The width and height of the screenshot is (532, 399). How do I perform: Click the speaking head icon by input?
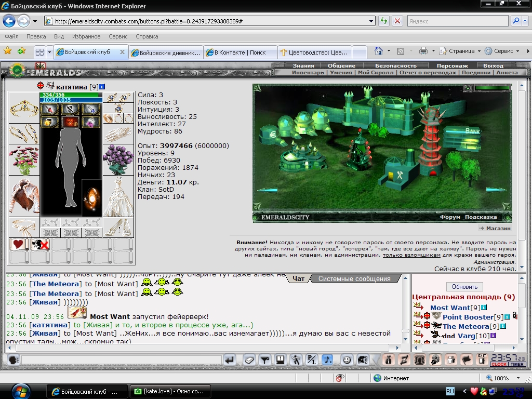[14, 360]
